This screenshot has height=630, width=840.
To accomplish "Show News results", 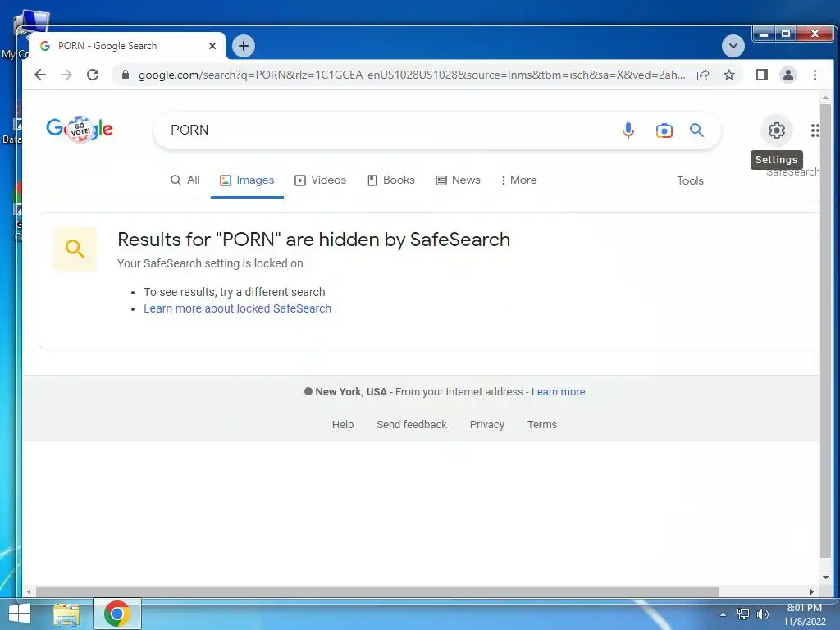I will (x=458, y=180).
